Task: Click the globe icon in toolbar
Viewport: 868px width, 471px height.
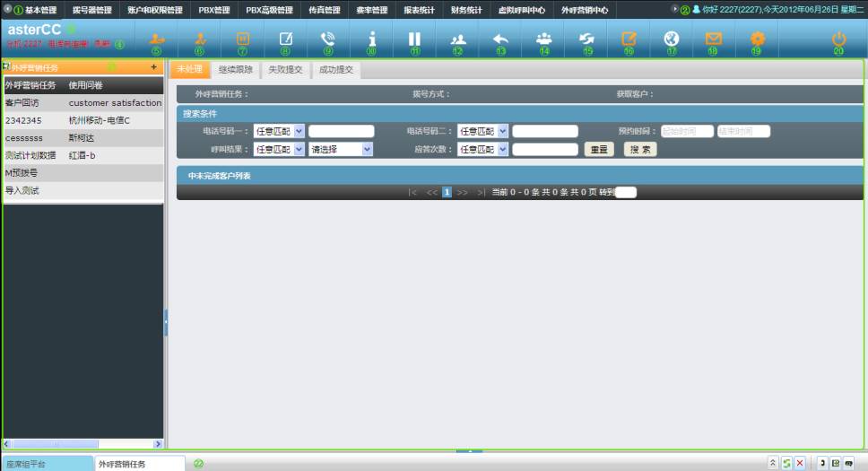Action: 672,39
